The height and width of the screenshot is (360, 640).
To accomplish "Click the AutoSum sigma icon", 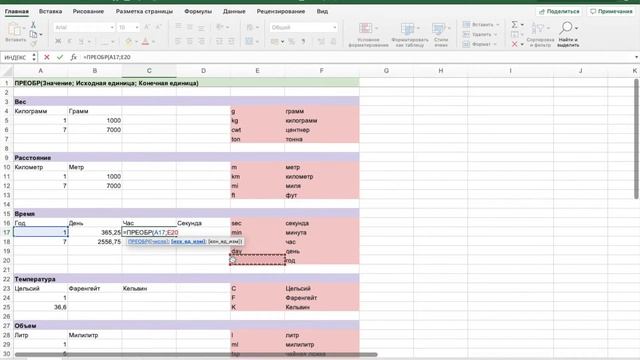I will (515, 25).
